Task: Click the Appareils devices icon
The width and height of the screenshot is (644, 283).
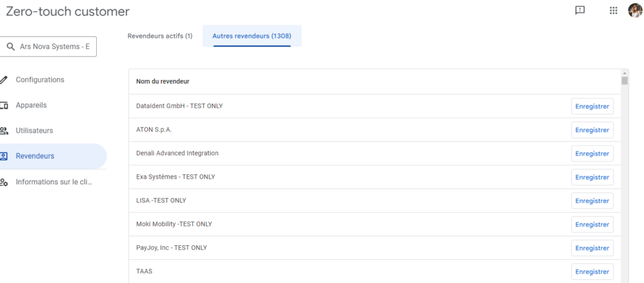Action: point(4,105)
